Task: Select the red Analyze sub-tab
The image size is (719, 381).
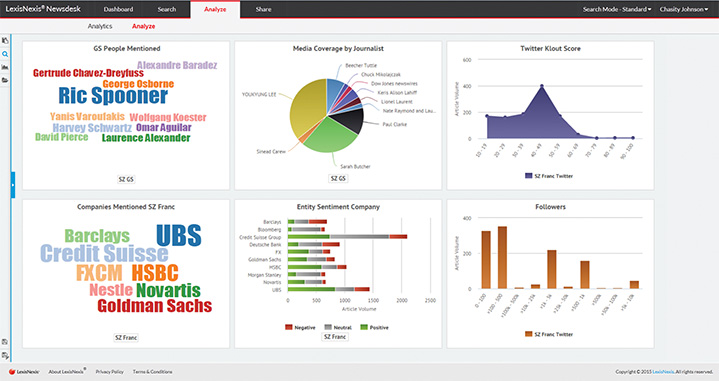Action: coord(144,26)
